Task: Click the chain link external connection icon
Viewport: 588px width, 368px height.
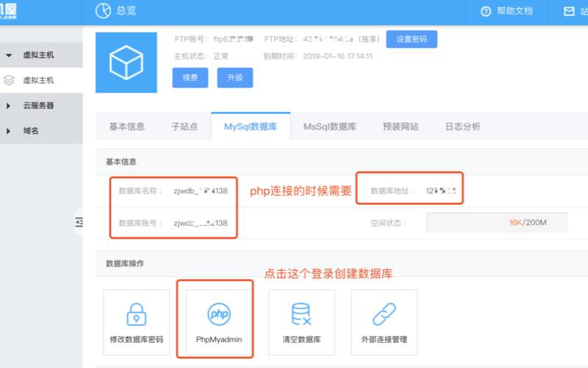Action: point(384,314)
